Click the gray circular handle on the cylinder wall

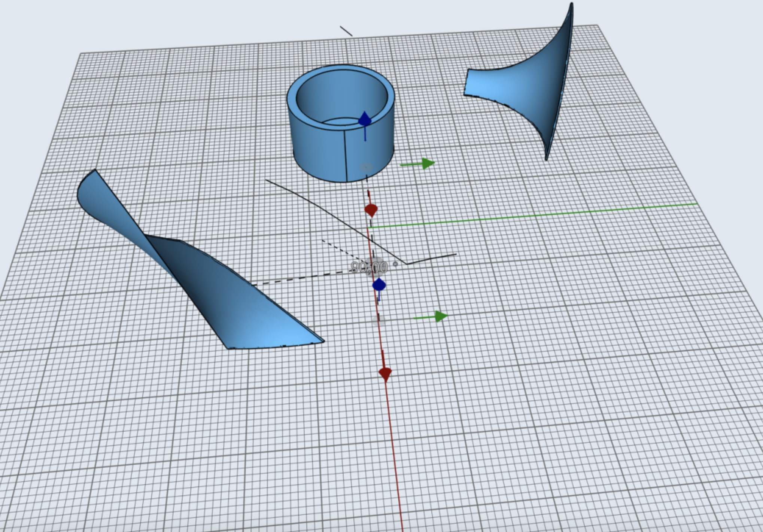point(365,168)
